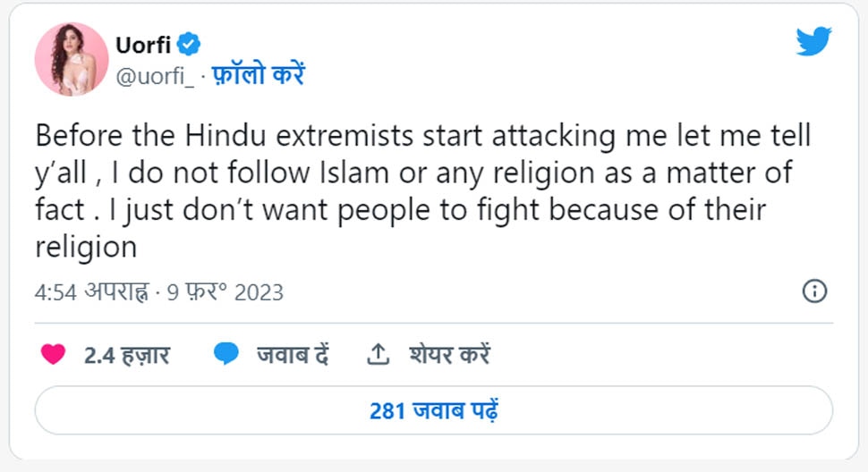The image size is (868, 472).
Task: Click the blue reply speech bubble icon
Action: click(x=226, y=354)
